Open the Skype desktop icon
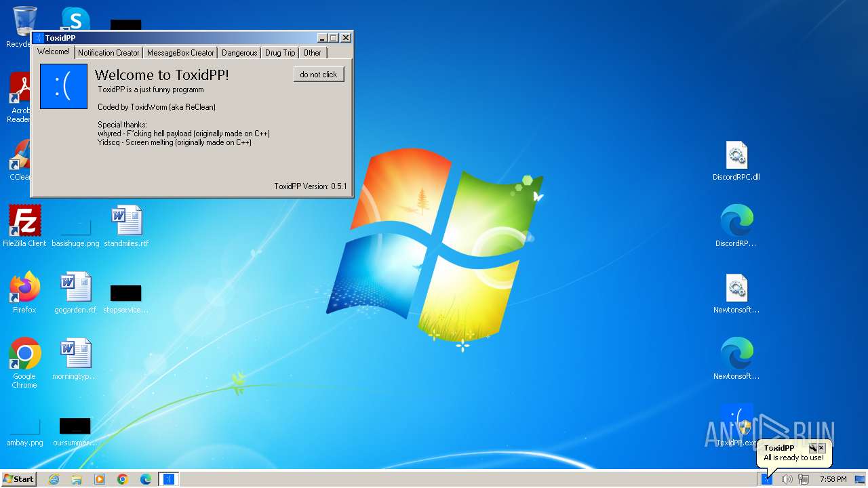The image size is (868, 488). click(x=75, y=18)
